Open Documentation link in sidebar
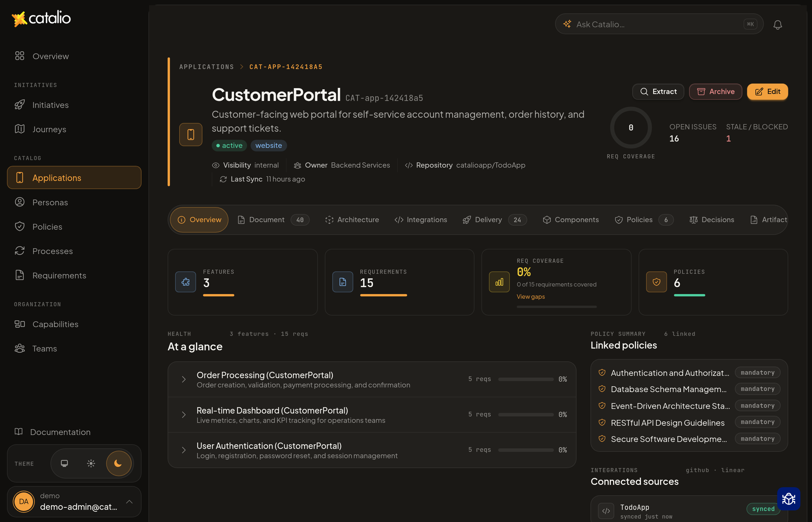Viewport: 812px width, 522px height. click(52, 432)
